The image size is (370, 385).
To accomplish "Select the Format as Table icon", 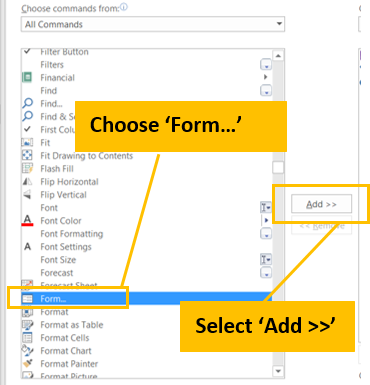I will pyautogui.click(x=27, y=324).
